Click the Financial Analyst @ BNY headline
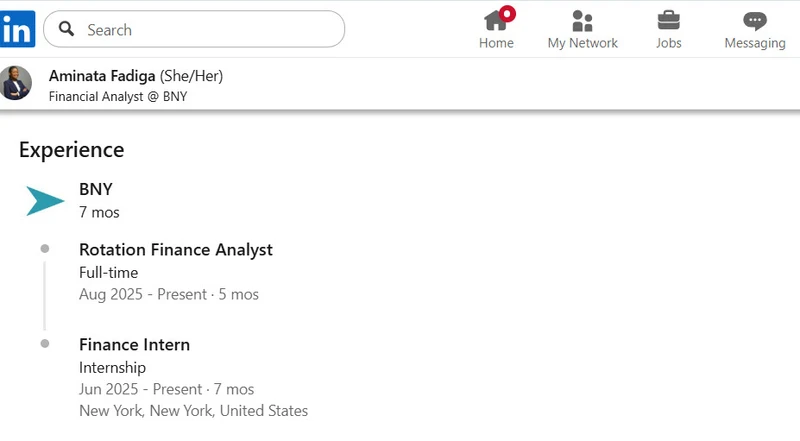This screenshot has width=800, height=441. click(118, 96)
